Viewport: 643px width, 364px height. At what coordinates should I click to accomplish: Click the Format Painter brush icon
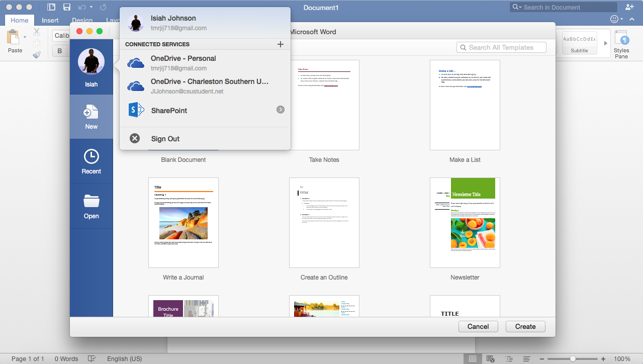(37, 55)
